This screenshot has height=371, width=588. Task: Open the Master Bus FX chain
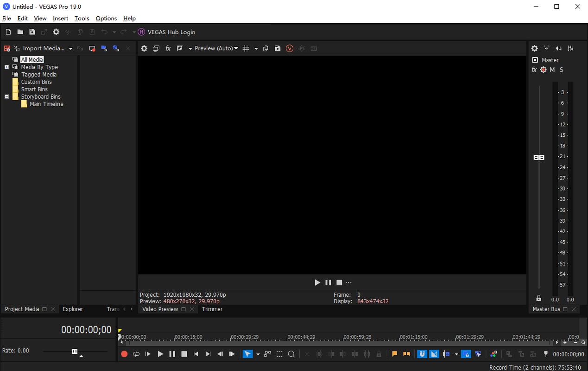pyautogui.click(x=534, y=70)
